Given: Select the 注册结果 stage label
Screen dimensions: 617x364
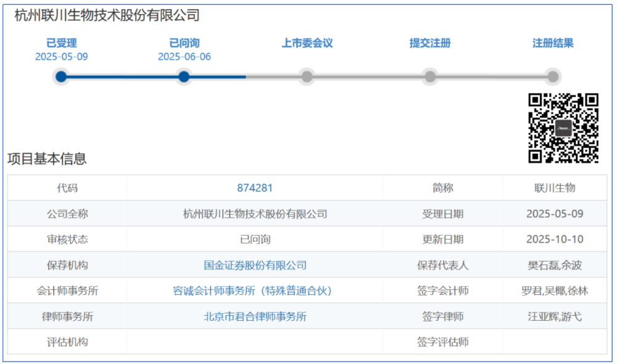Looking at the screenshot, I should 553,43.
